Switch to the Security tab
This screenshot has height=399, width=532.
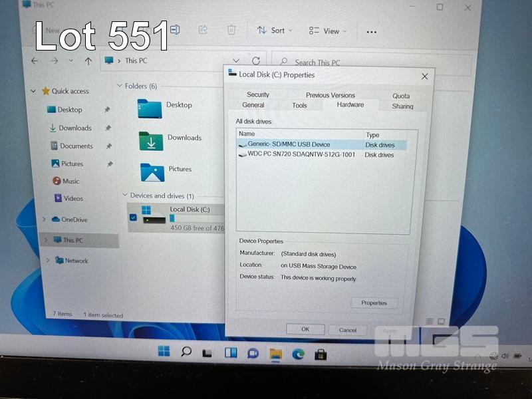pos(258,94)
